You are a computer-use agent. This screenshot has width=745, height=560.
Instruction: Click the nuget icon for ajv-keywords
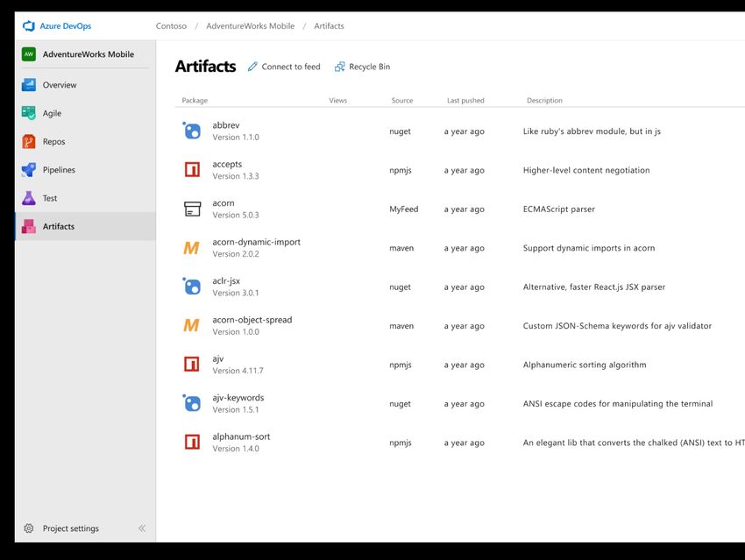[191, 403]
